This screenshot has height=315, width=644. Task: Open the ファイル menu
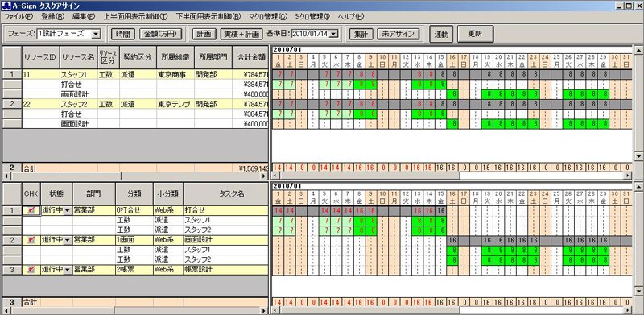pyautogui.click(x=19, y=16)
